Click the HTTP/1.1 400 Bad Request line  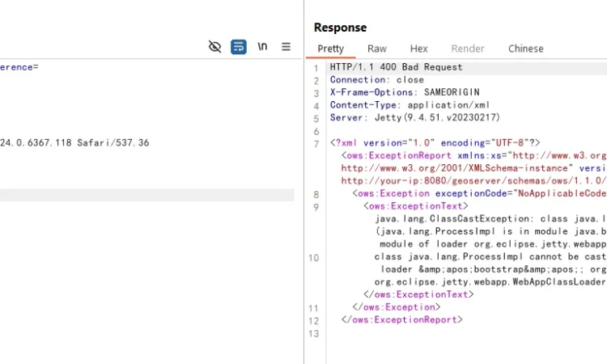(x=396, y=67)
